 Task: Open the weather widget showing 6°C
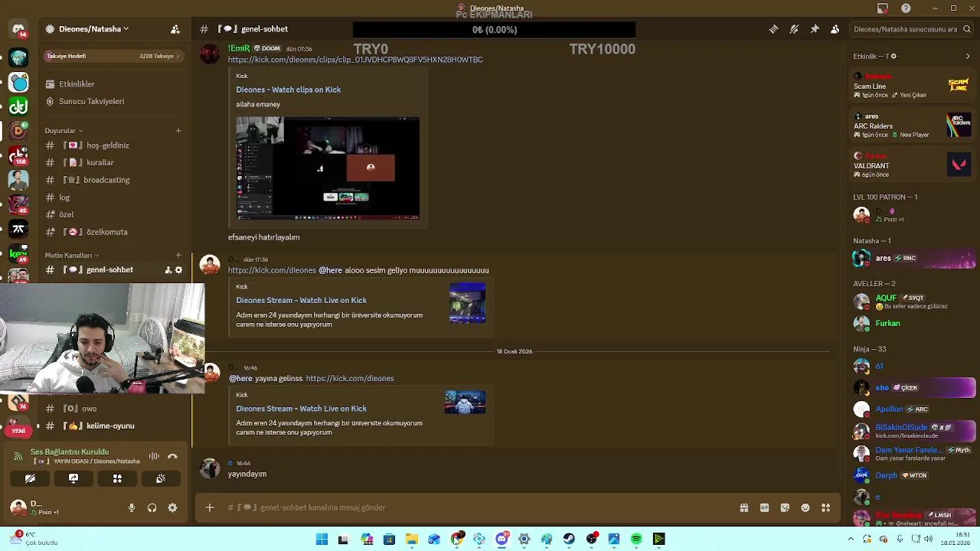coord(34,539)
